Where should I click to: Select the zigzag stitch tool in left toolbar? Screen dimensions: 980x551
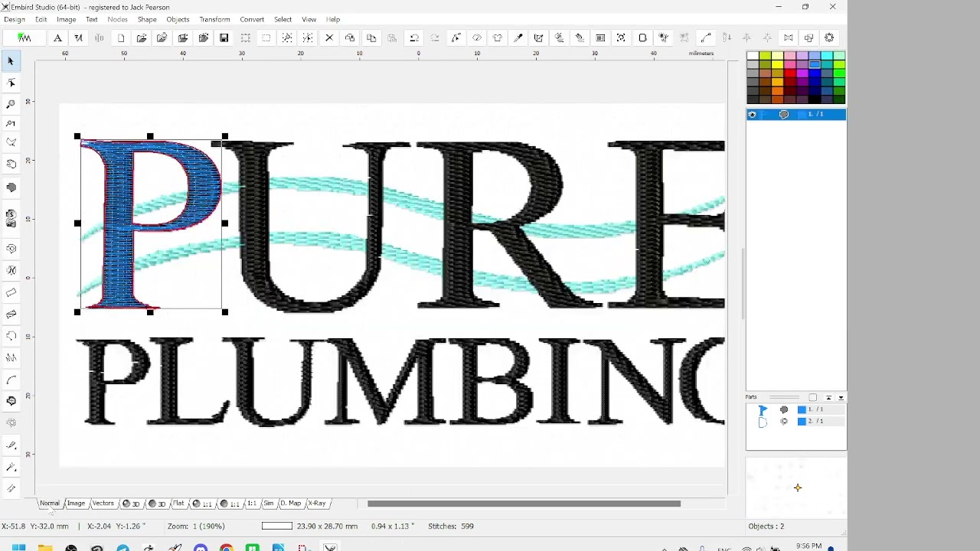pos(11,357)
